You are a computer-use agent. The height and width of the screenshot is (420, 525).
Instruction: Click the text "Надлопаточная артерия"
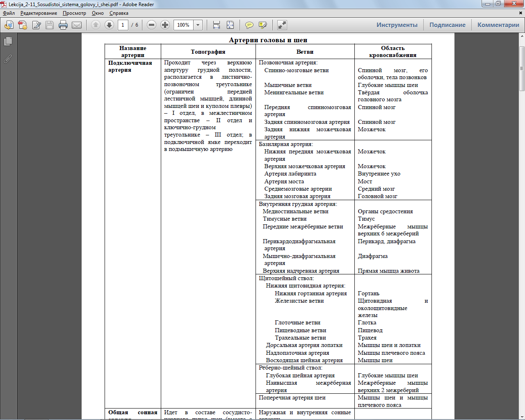[x=297, y=353]
